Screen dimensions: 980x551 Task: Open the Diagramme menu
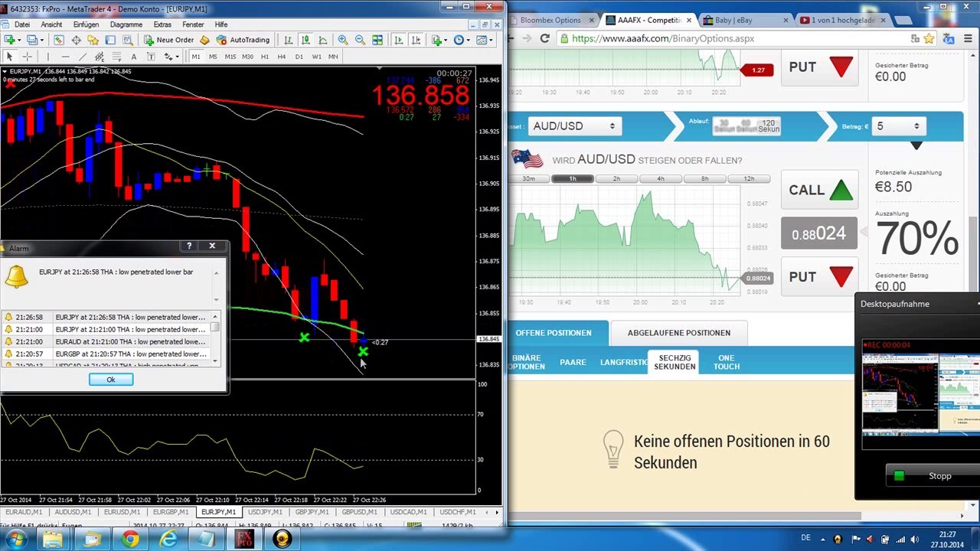tap(126, 24)
